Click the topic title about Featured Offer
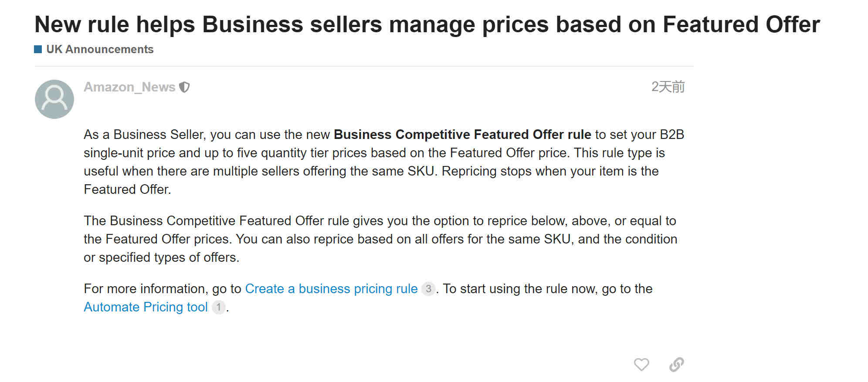The width and height of the screenshot is (868, 382). tap(427, 24)
